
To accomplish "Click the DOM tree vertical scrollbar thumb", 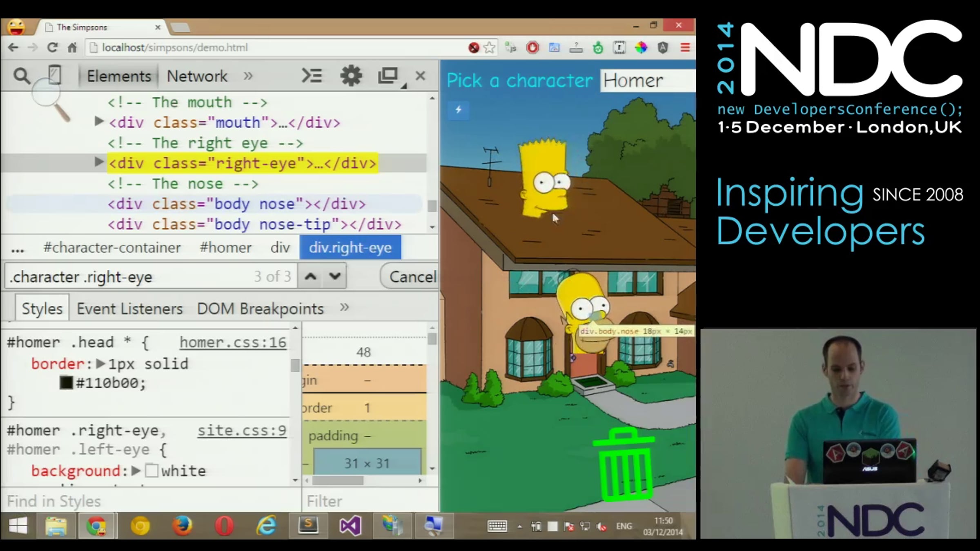I will [432, 206].
